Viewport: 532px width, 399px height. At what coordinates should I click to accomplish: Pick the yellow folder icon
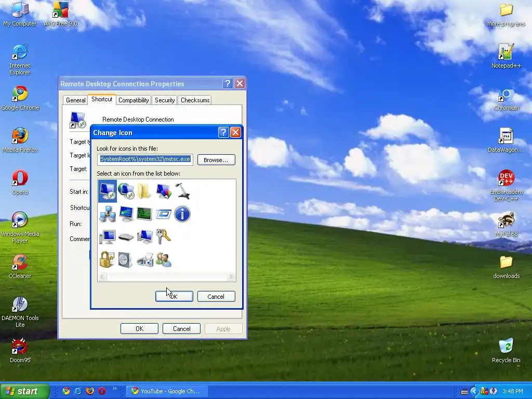144,191
